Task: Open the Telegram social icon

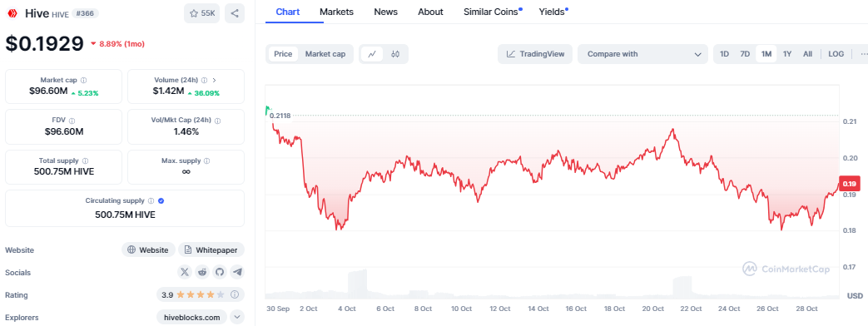Action: [x=237, y=272]
